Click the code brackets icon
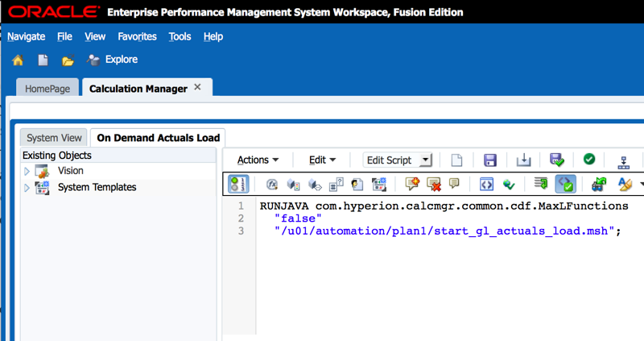The height and width of the screenshot is (341, 644). click(x=487, y=185)
